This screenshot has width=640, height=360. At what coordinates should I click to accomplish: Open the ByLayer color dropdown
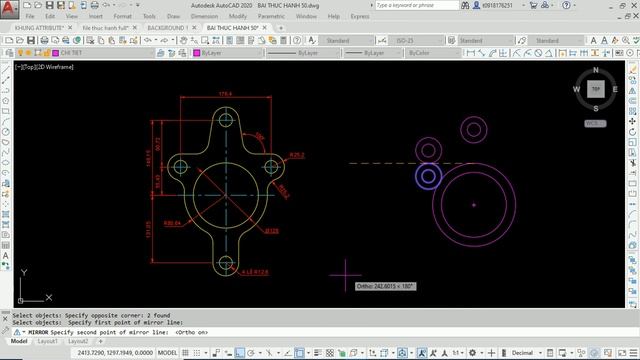[227, 53]
